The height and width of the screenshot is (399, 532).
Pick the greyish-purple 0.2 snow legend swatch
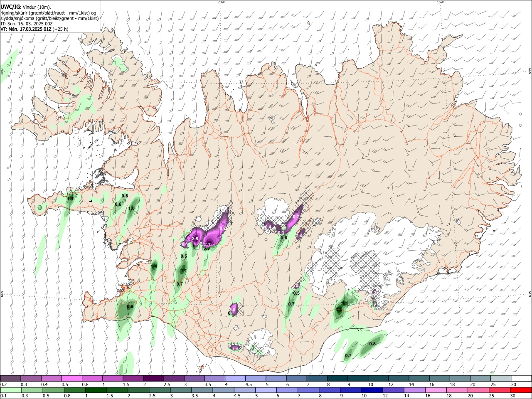coord(10,378)
